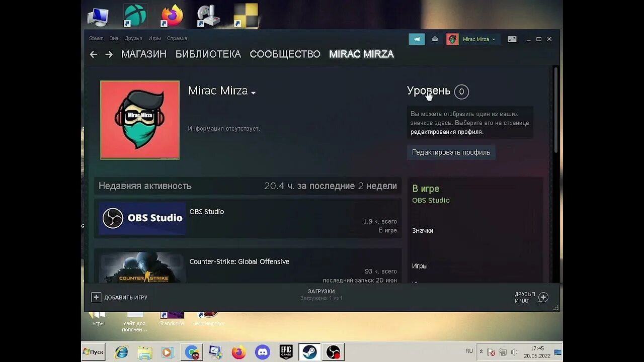Open the red flag Action Center tray icon

pos(492,352)
